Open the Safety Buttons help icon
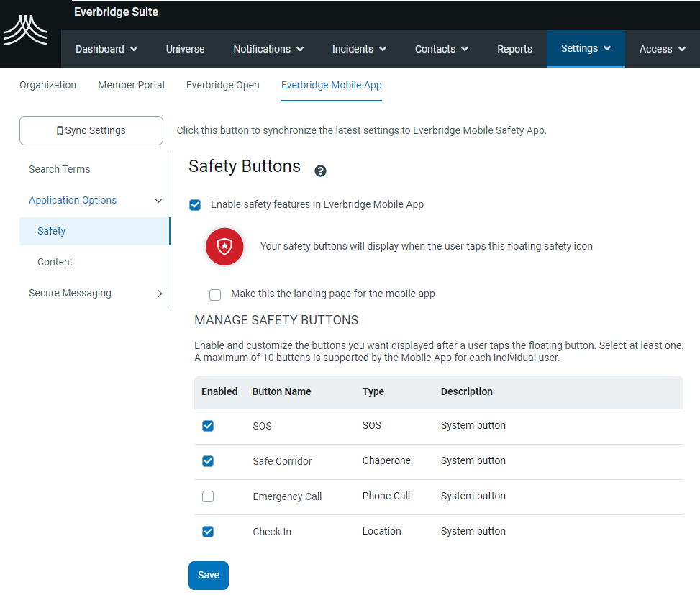 coord(320,171)
